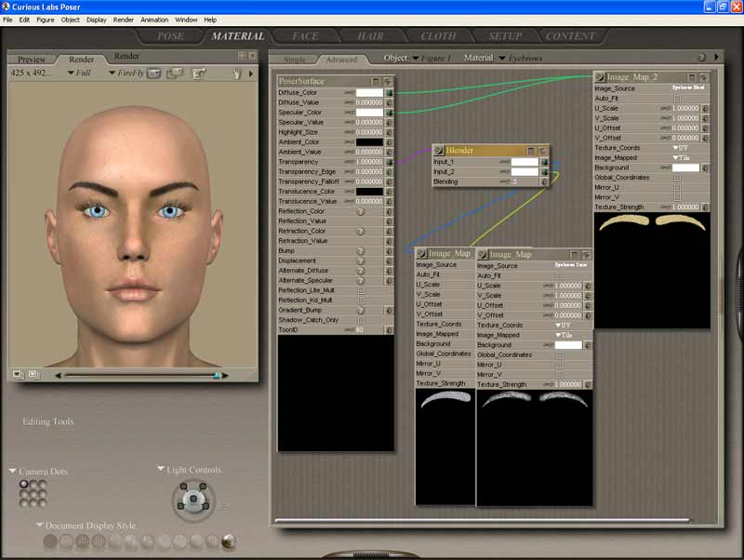Screen dimensions: 744x560
Task: Click the plug icon next to Diffuse_Color
Action: coord(389,93)
